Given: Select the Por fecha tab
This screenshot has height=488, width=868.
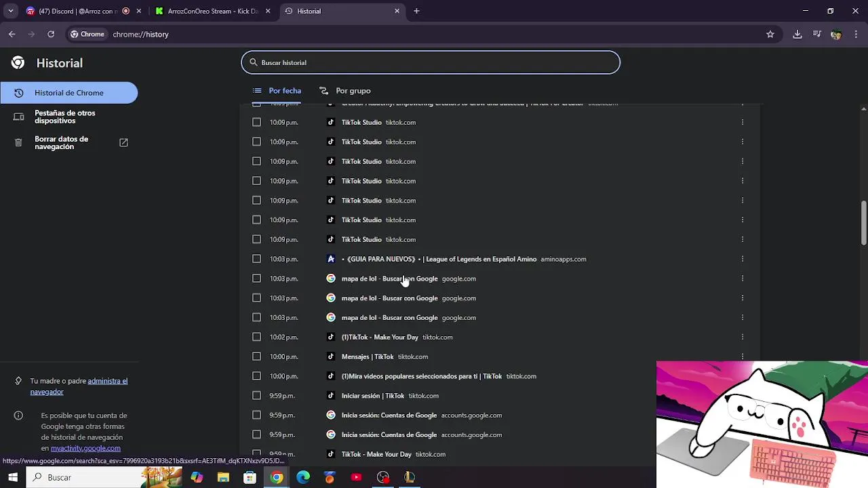Looking at the screenshot, I should [277, 91].
